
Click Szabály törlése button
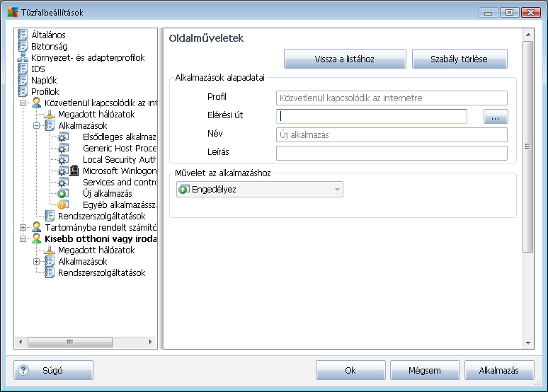coord(459,59)
